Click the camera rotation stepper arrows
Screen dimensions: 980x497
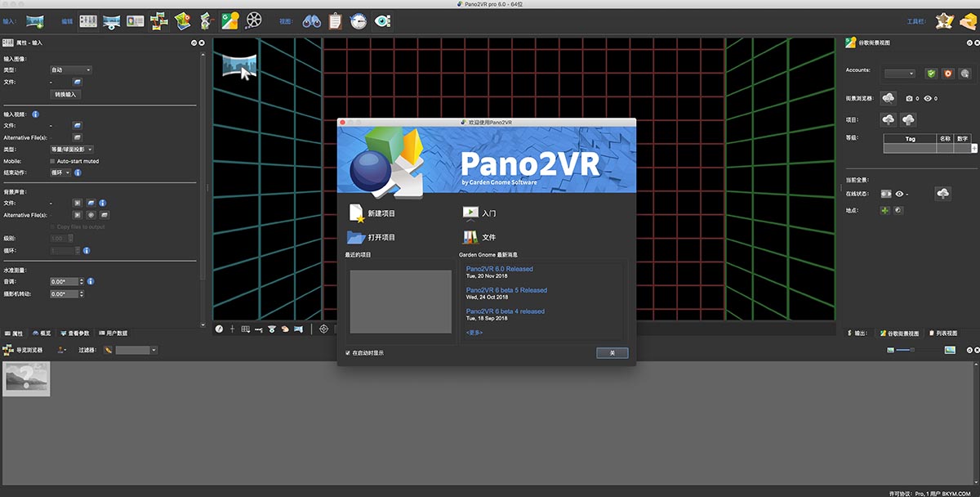(82, 293)
